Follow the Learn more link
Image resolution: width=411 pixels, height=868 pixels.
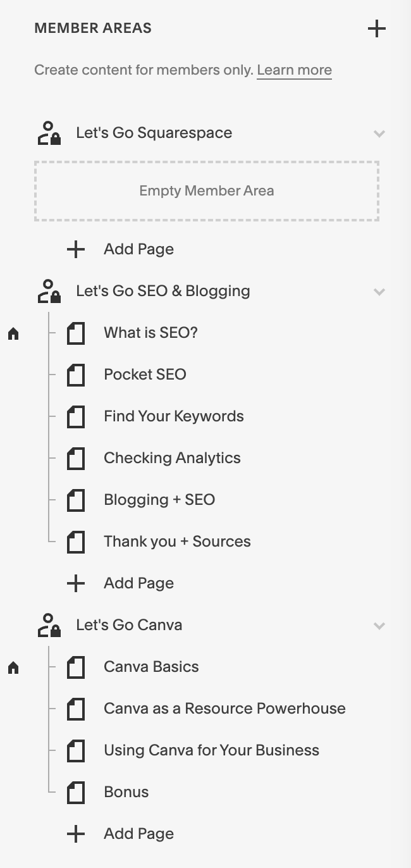(294, 70)
